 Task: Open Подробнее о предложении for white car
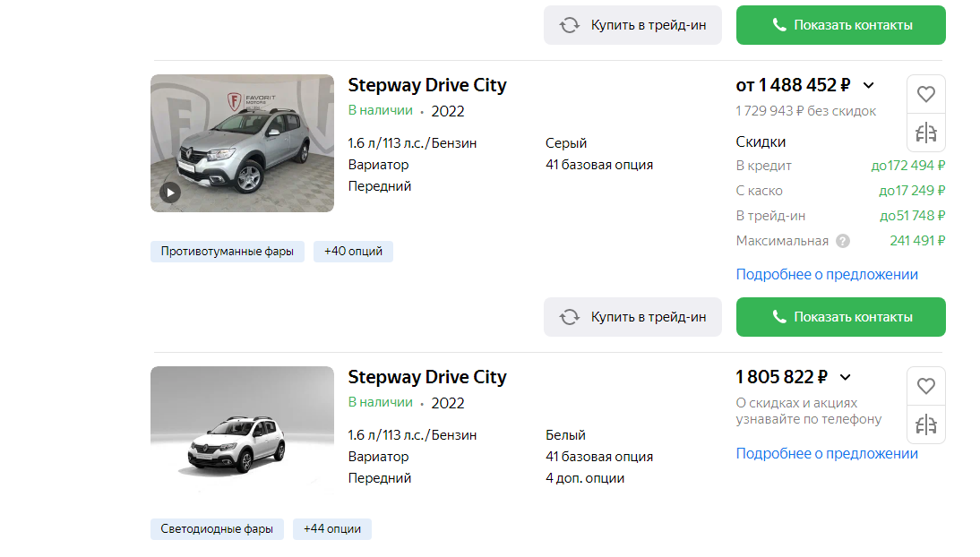tap(826, 453)
